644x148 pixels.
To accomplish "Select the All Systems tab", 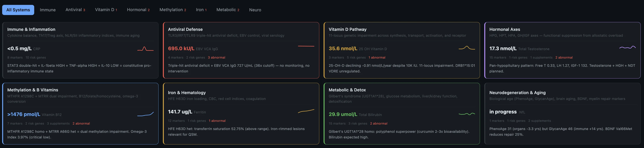I will pos(18,10).
